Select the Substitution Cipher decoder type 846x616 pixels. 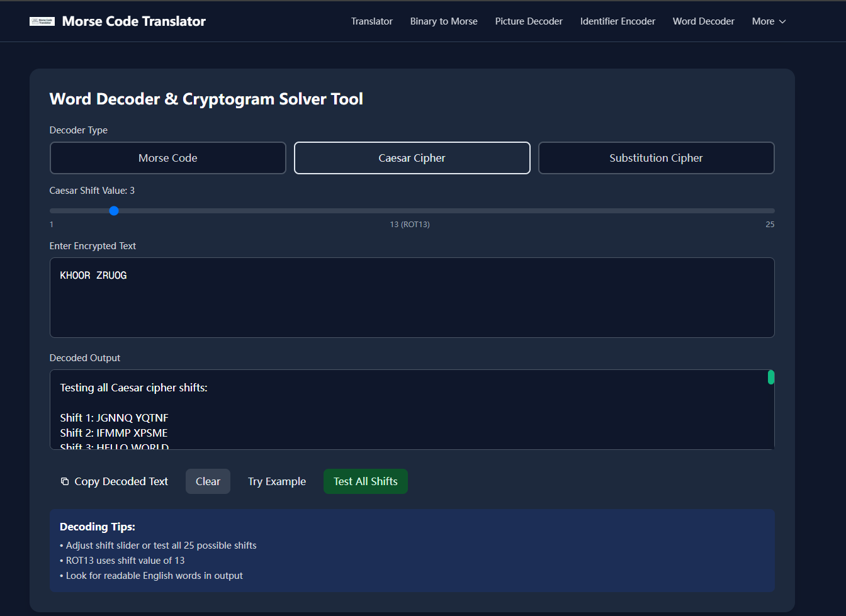[x=656, y=158]
